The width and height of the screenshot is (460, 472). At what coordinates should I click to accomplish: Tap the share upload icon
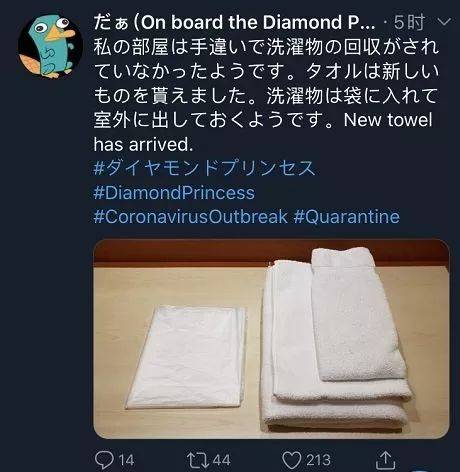point(386,460)
